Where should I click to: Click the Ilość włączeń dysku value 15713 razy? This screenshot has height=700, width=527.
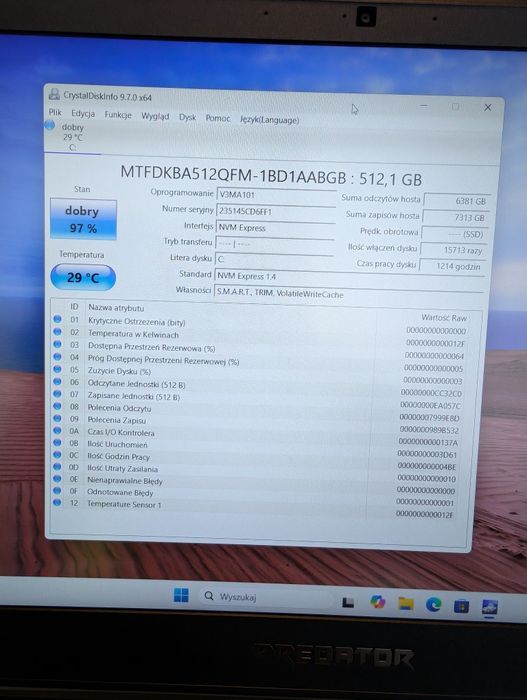(453, 250)
